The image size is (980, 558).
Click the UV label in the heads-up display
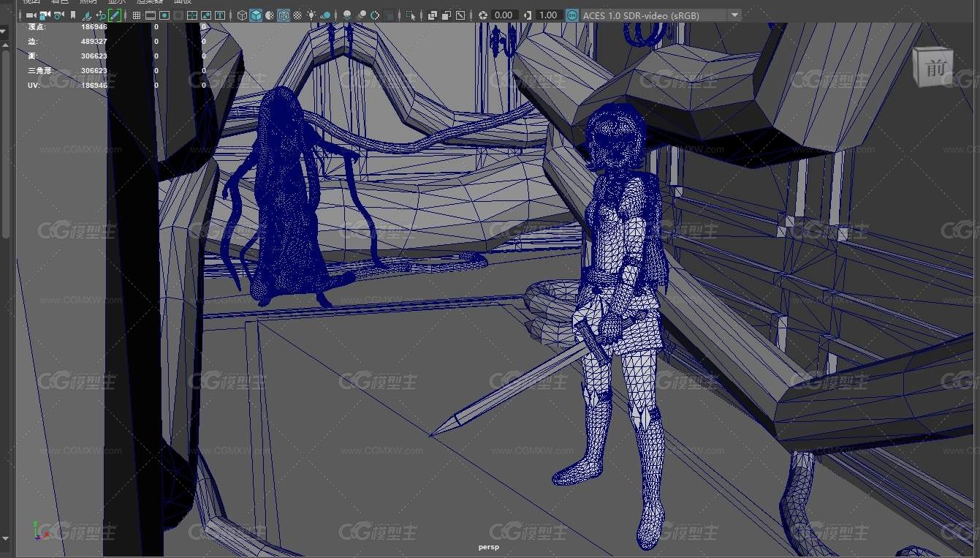click(x=34, y=85)
